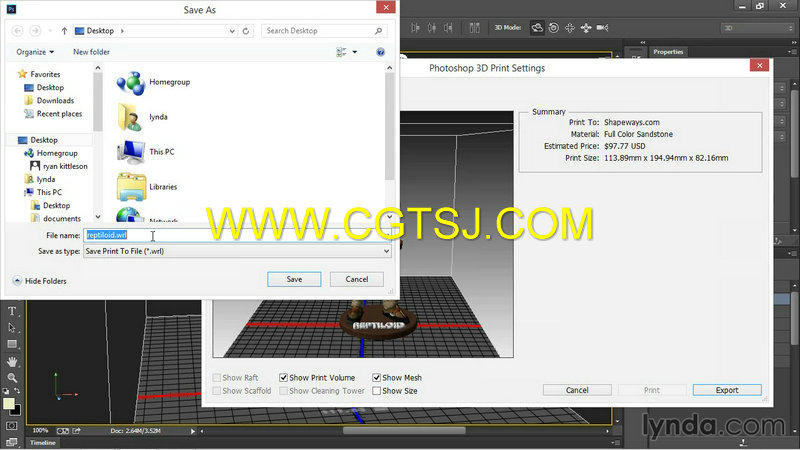Activate Scale 3D object camera icon

[602, 28]
